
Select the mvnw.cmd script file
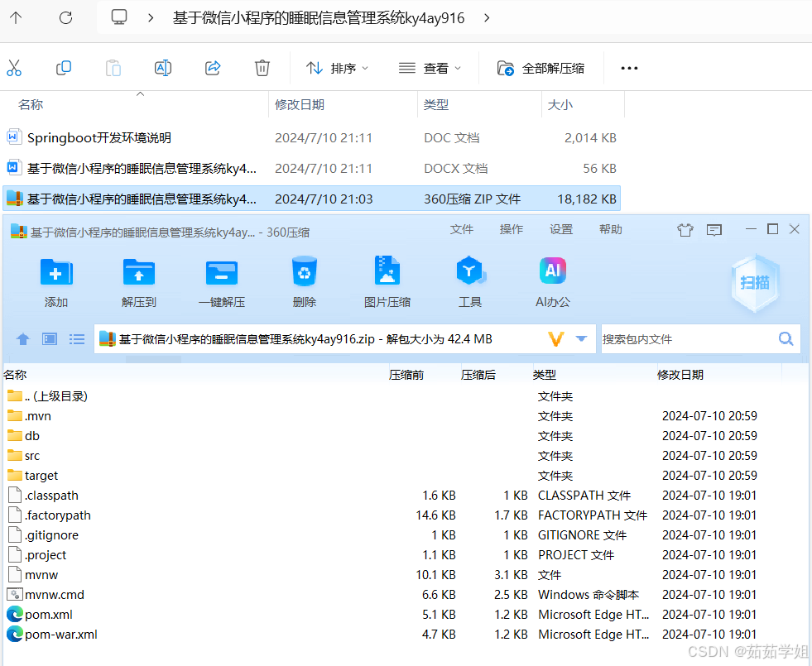pos(405,595)
